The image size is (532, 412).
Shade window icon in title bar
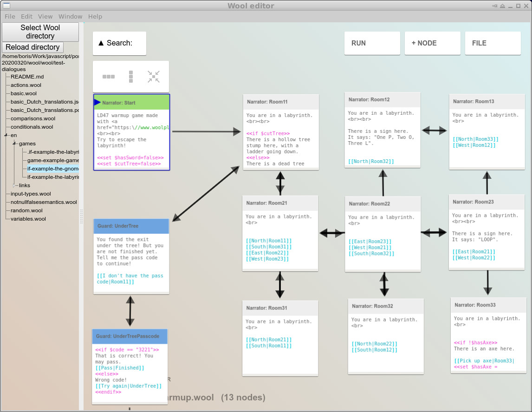coord(502,6)
